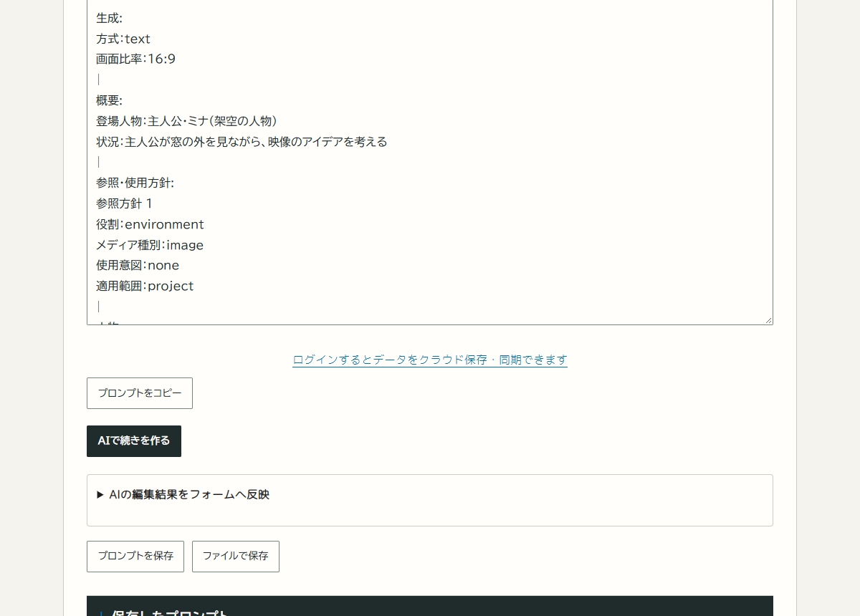Click the プロンプトをコピー button

pyautogui.click(x=140, y=393)
